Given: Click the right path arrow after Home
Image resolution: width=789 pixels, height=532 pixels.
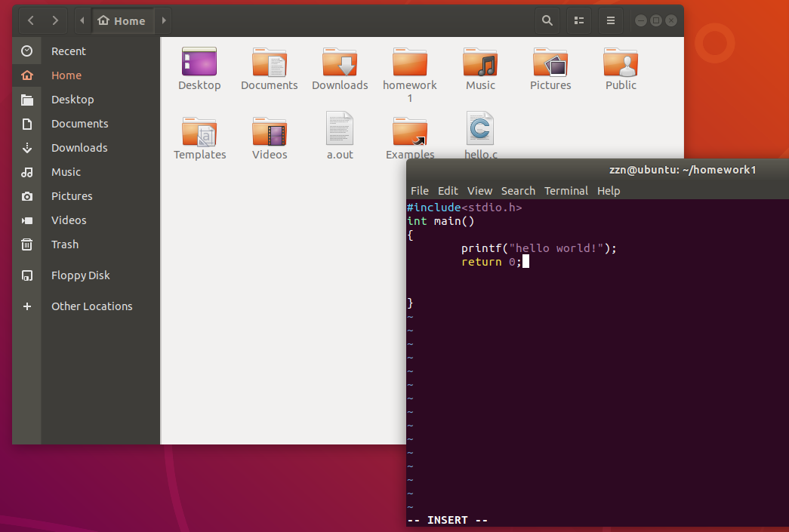Looking at the screenshot, I should (164, 20).
